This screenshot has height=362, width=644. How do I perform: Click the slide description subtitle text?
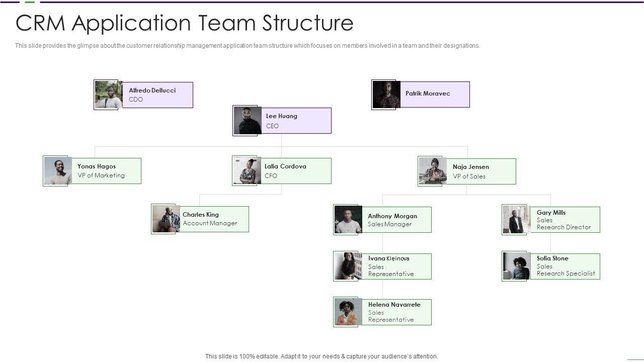(x=248, y=46)
